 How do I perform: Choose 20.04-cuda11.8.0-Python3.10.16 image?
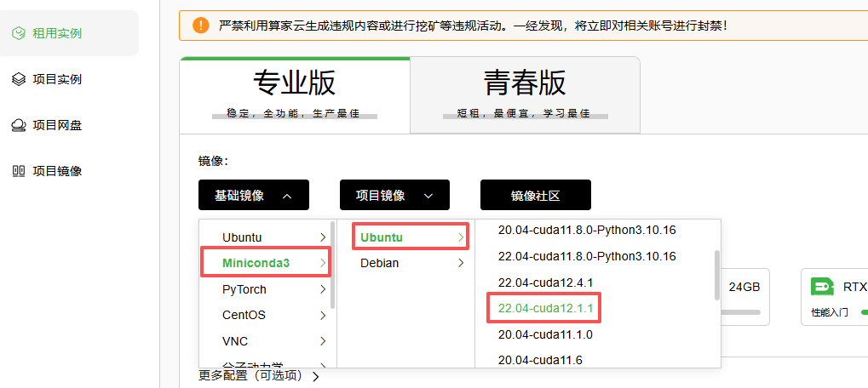click(x=587, y=230)
